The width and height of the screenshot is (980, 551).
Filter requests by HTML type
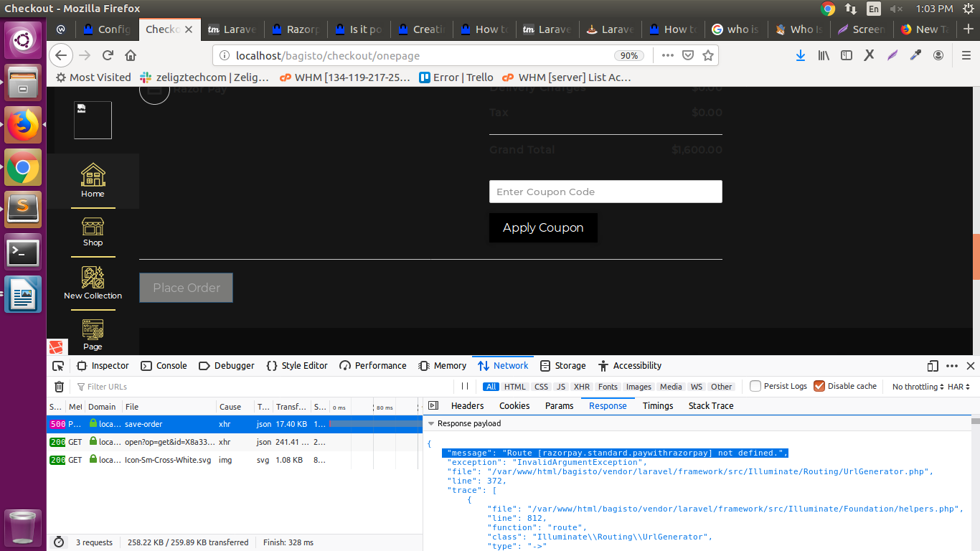tap(515, 387)
